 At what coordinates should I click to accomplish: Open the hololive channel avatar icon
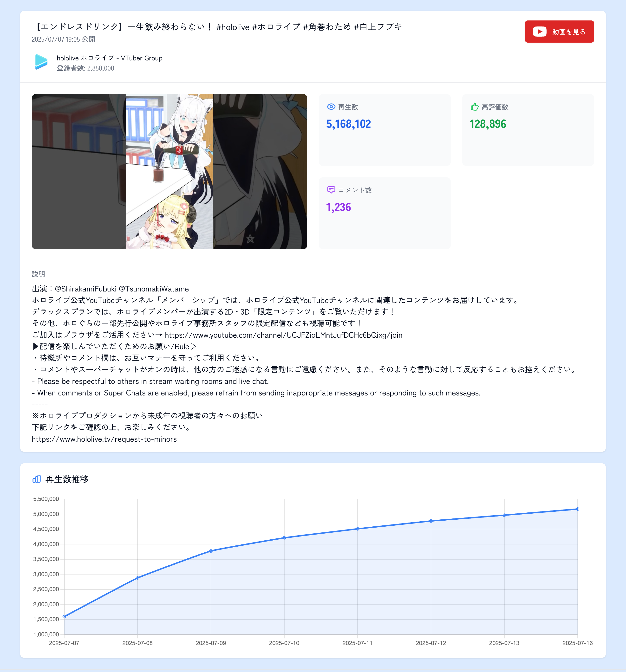pyautogui.click(x=41, y=62)
